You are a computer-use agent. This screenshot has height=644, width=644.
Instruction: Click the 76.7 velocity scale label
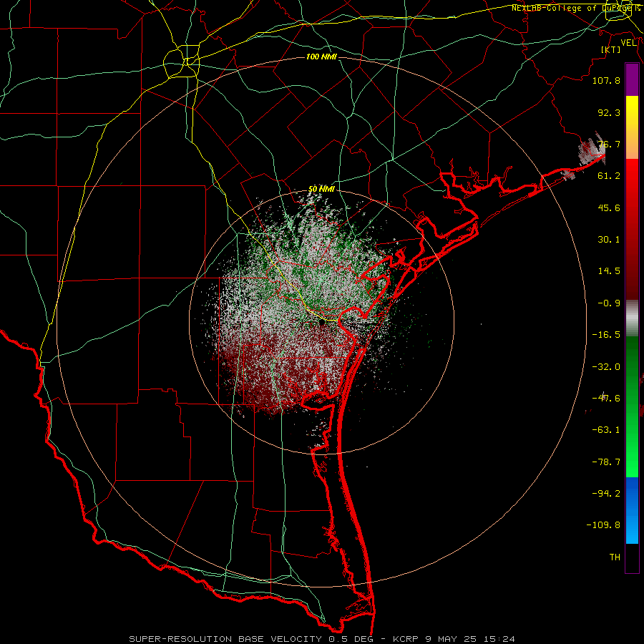coord(609,144)
